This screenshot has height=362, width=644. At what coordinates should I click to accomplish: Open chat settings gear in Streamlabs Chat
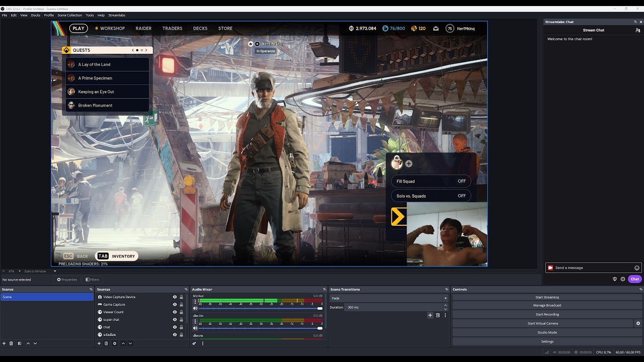[x=623, y=279]
